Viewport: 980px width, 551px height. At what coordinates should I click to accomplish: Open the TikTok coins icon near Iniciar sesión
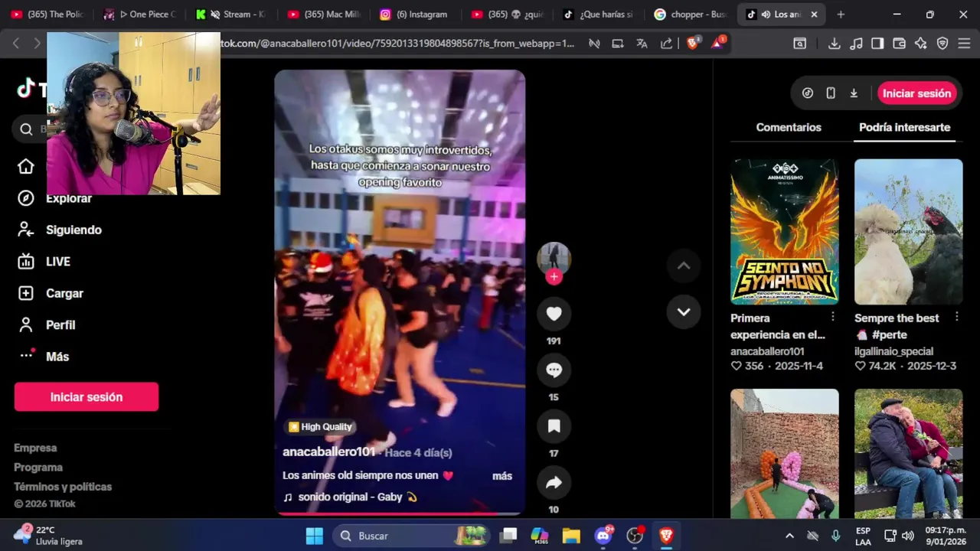point(808,93)
